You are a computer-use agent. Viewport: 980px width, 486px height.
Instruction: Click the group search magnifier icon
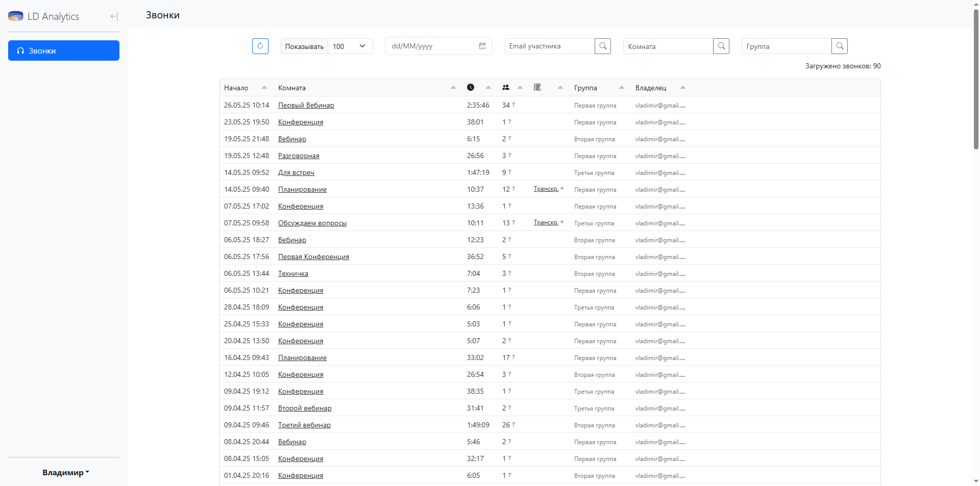840,46
